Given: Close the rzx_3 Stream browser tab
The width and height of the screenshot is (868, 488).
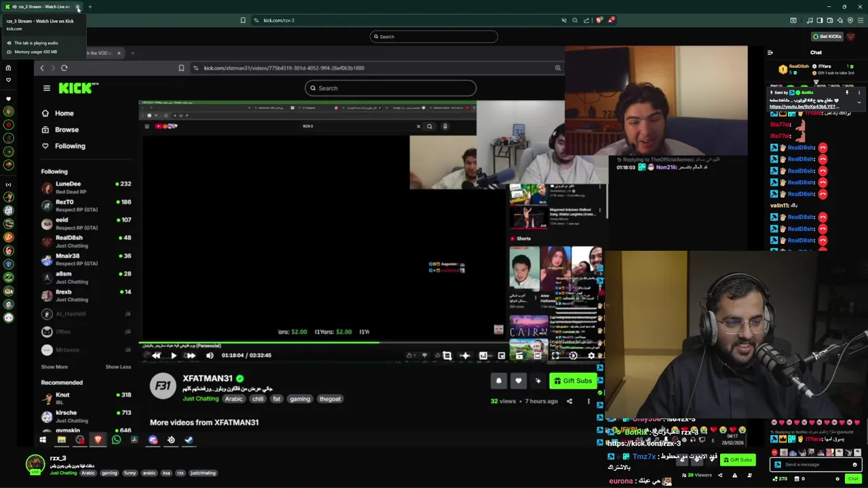Looking at the screenshot, I should click(x=77, y=7).
